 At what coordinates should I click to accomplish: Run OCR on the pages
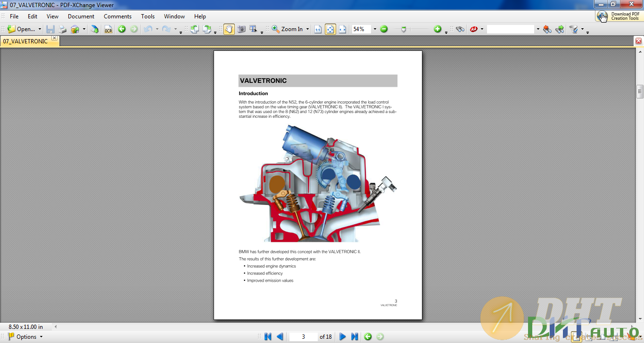(108, 29)
